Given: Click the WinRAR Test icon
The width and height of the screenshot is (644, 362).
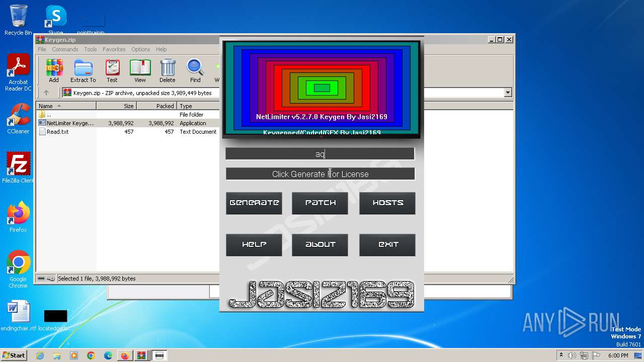Looking at the screenshot, I should tap(112, 71).
